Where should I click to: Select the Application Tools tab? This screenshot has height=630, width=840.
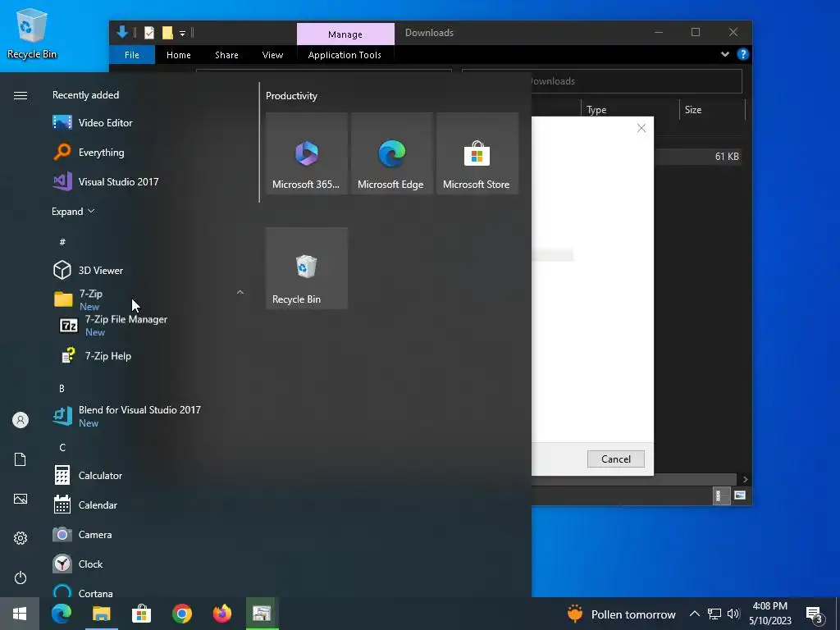[345, 55]
